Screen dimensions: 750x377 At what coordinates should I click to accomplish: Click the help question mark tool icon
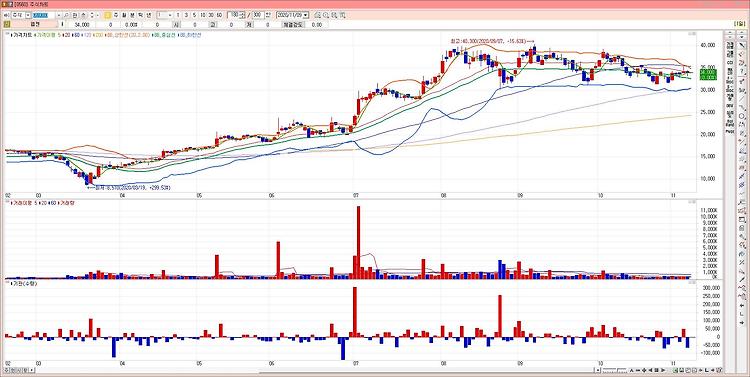pyautogui.click(x=742, y=71)
